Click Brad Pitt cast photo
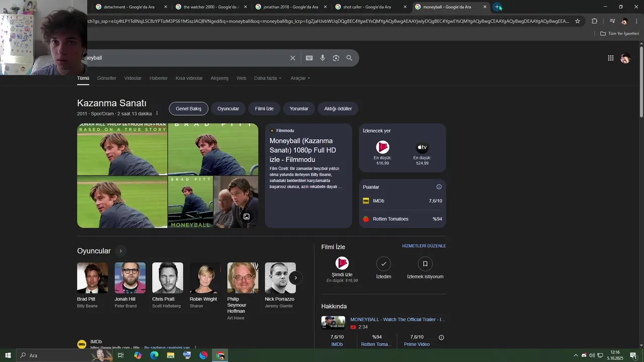Screen dimensions: 644x362 93,278
